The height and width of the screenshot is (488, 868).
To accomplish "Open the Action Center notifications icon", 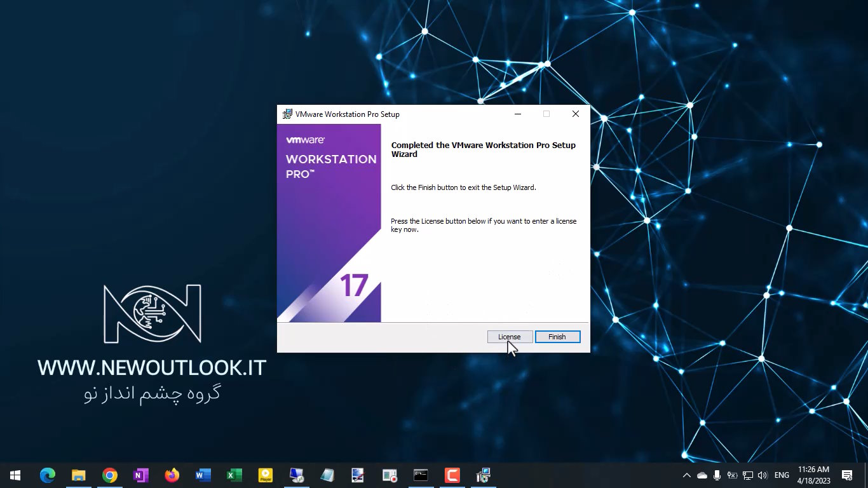I will pyautogui.click(x=847, y=475).
